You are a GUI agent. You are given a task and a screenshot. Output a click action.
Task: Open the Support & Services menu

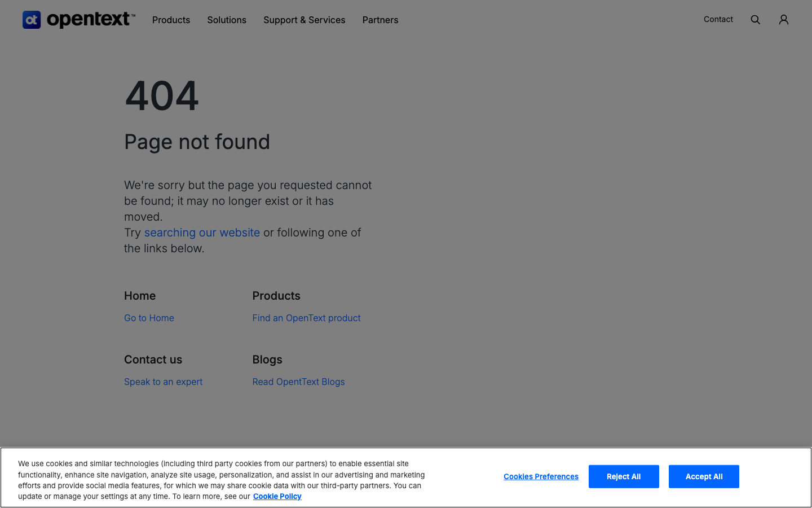coord(304,20)
